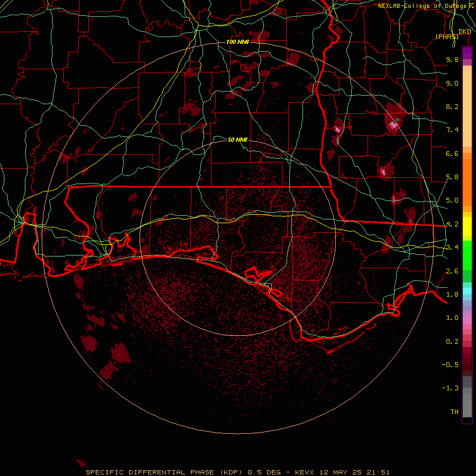Viewport: 476px width, 476px height.
Task: Click the KEVX radar site identifier
Action: [x=305, y=472]
